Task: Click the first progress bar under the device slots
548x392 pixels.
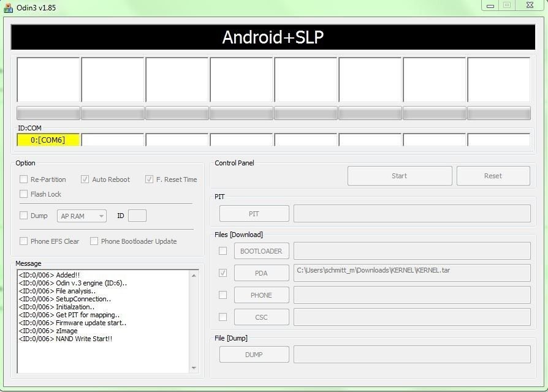Action: 48,113
